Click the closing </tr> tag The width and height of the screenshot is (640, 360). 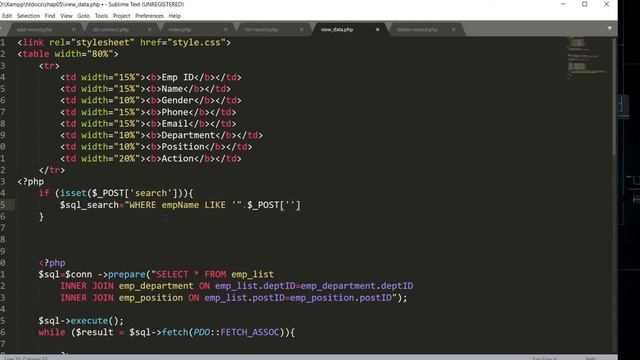click(52, 170)
